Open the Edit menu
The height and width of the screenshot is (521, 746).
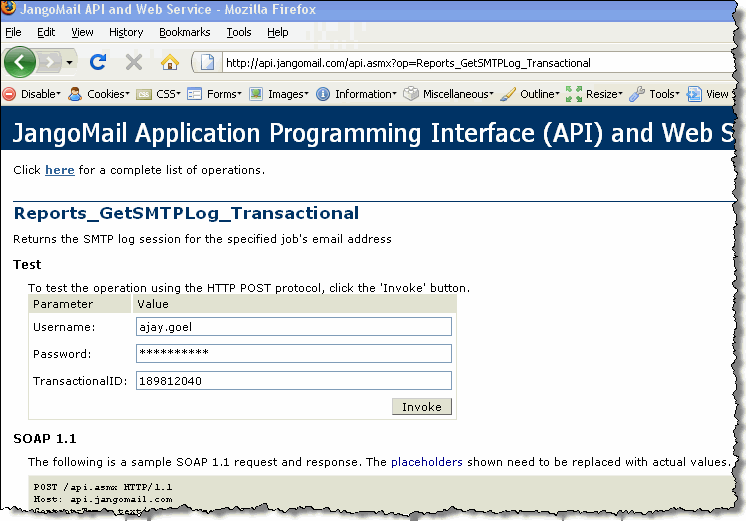[46, 32]
